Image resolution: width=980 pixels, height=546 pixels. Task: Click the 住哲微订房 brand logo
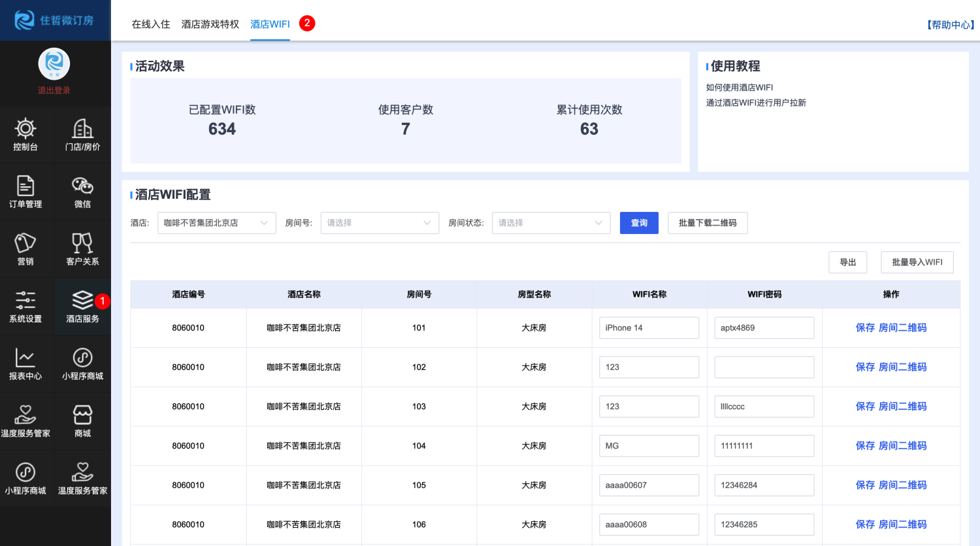click(54, 20)
